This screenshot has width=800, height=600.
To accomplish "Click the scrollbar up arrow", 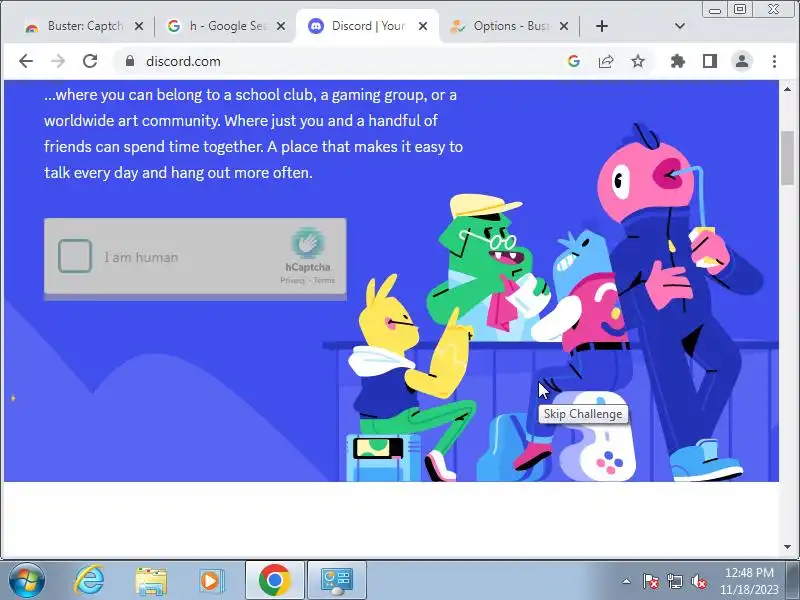I will click(787, 89).
